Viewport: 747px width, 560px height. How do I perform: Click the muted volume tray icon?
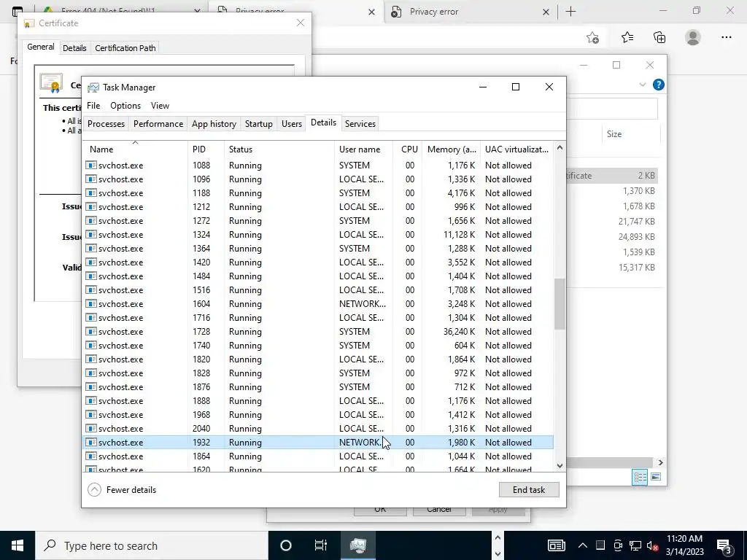[x=652, y=545]
